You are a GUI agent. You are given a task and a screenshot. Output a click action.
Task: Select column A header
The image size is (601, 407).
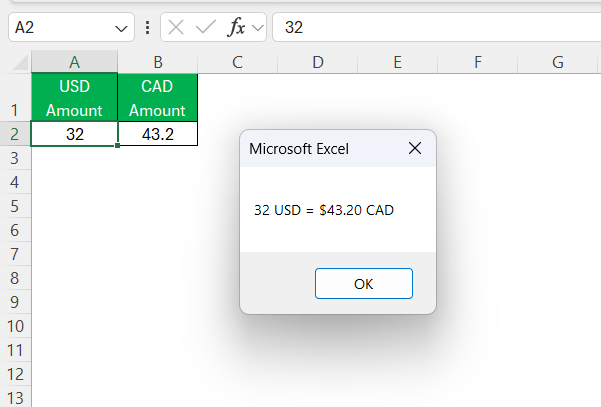coord(74,62)
